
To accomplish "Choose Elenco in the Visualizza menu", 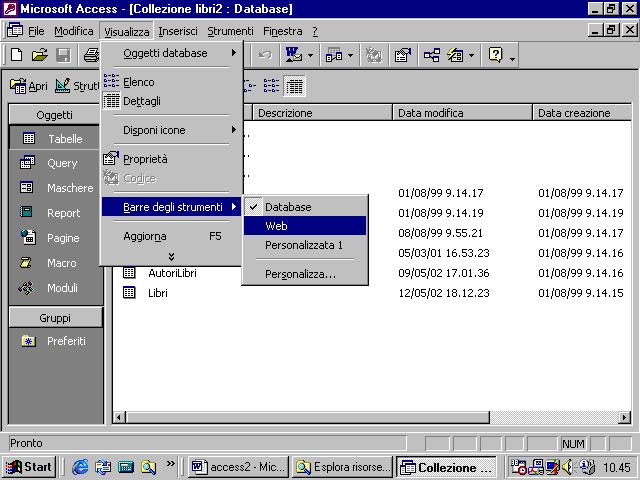I will (x=171, y=82).
